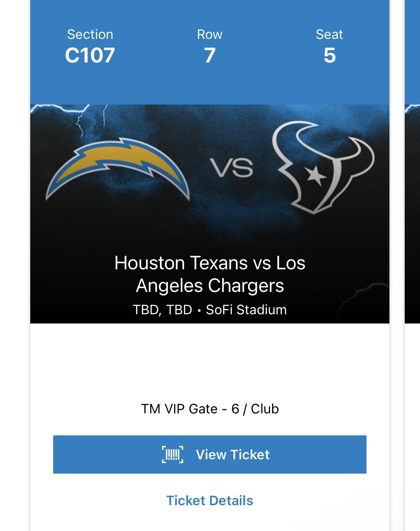Tap the TM VIP Gate - 6 / Club text
The height and width of the screenshot is (531, 420).
click(x=210, y=409)
